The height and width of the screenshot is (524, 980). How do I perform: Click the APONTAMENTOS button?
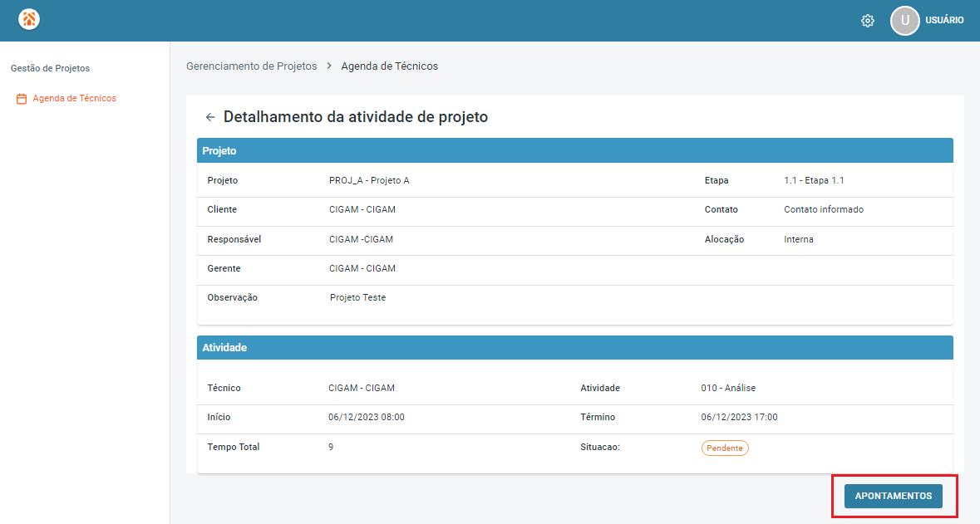pos(893,496)
